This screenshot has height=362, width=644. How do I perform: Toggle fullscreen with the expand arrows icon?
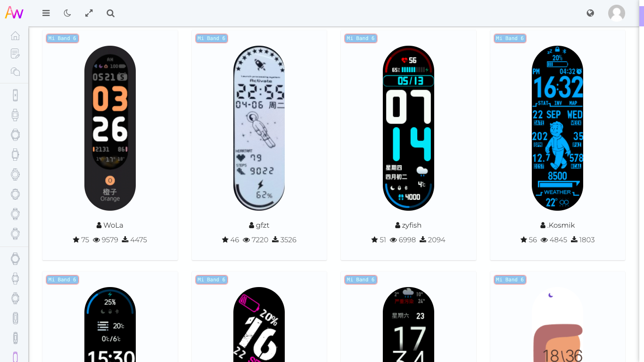coord(89,13)
